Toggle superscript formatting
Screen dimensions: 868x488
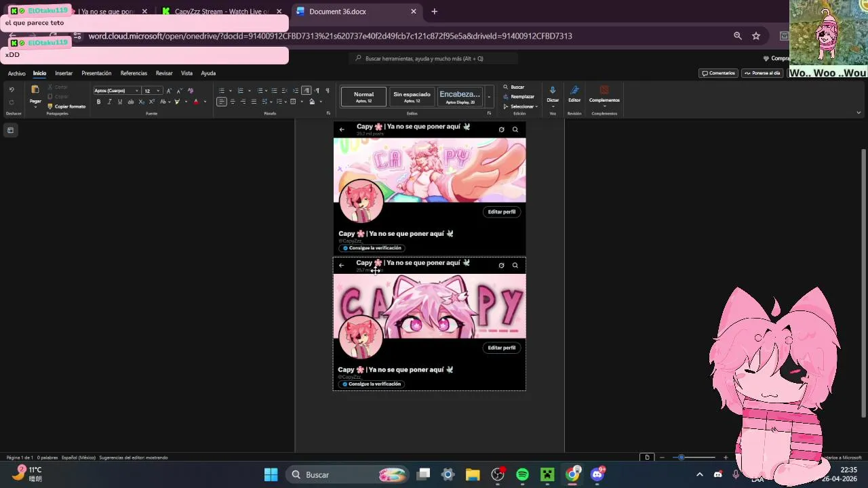152,102
